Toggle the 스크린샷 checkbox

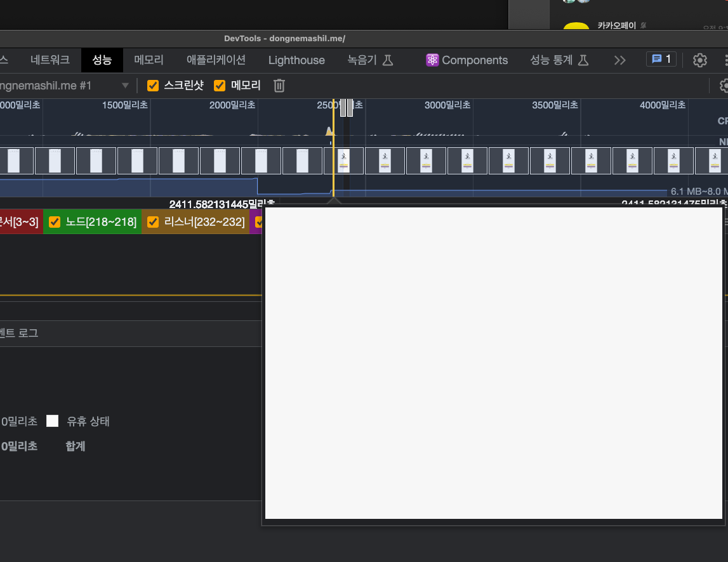tap(153, 86)
